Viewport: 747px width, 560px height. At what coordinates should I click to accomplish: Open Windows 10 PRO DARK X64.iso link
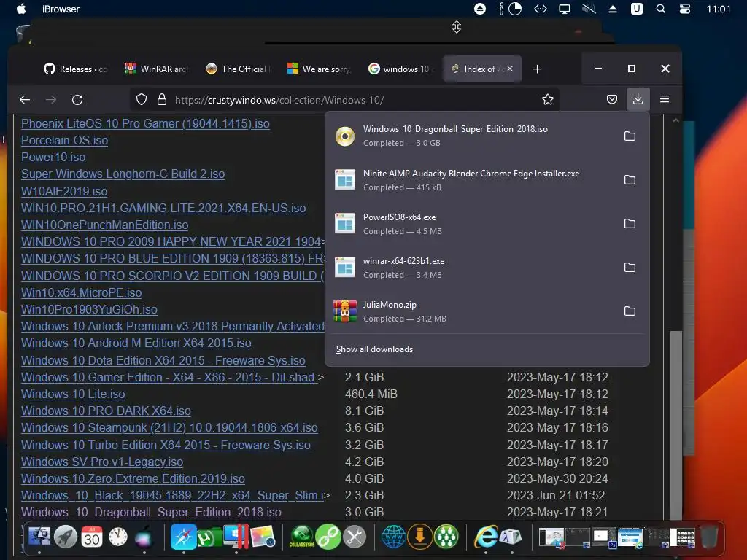[x=106, y=411]
